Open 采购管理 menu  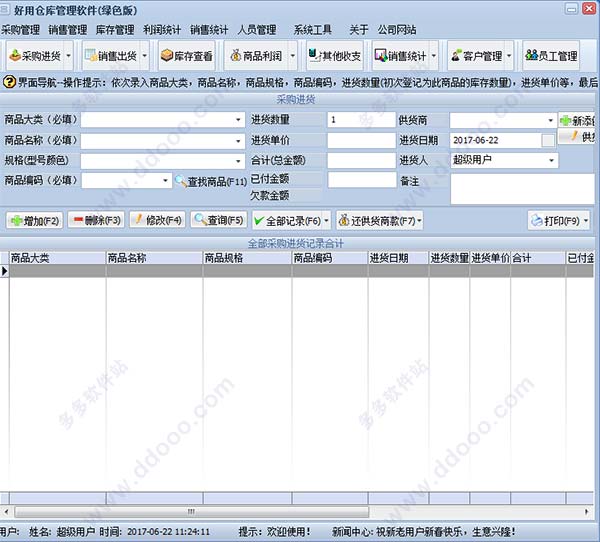(20, 29)
